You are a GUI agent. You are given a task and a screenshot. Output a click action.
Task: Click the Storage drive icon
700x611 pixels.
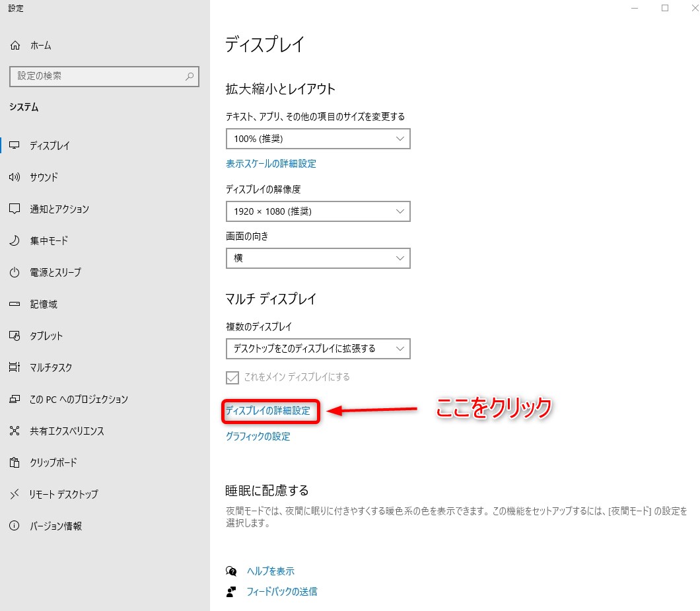(x=15, y=304)
